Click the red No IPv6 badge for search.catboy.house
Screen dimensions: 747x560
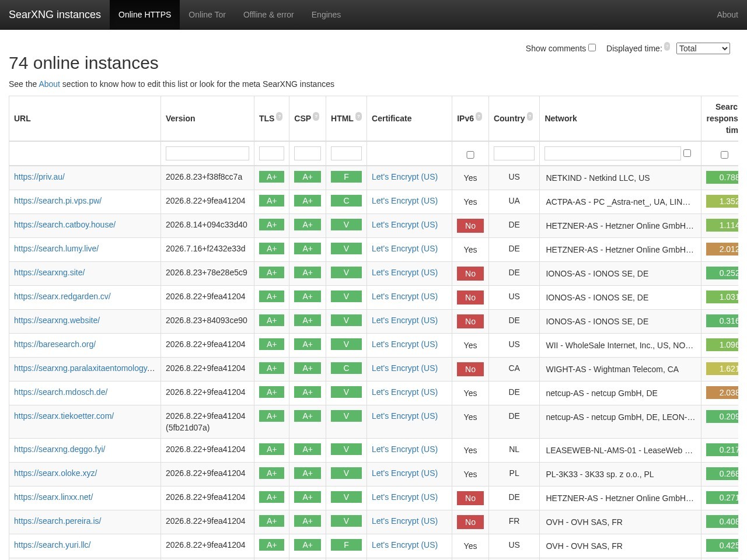tap(470, 226)
